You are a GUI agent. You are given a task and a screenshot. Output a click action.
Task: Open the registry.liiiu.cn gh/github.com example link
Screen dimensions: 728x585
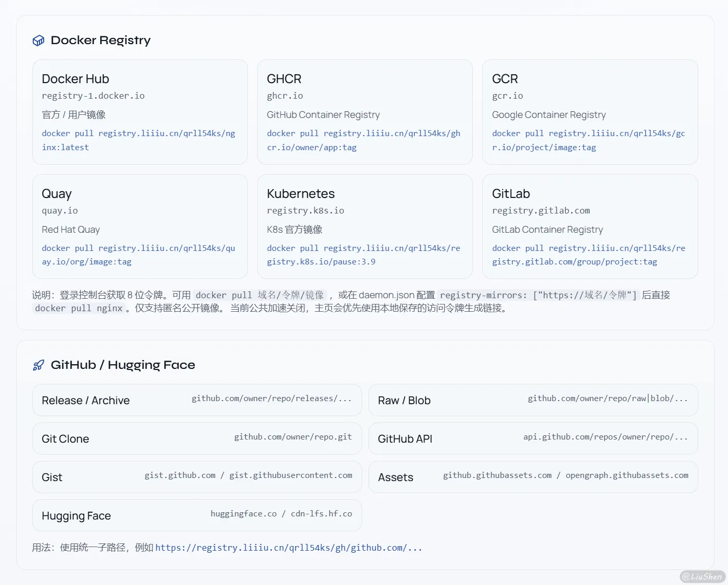tap(289, 548)
